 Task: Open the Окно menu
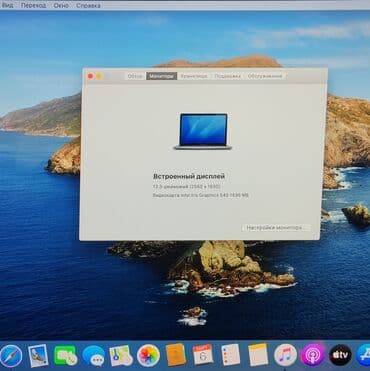pyautogui.click(x=61, y=5)
